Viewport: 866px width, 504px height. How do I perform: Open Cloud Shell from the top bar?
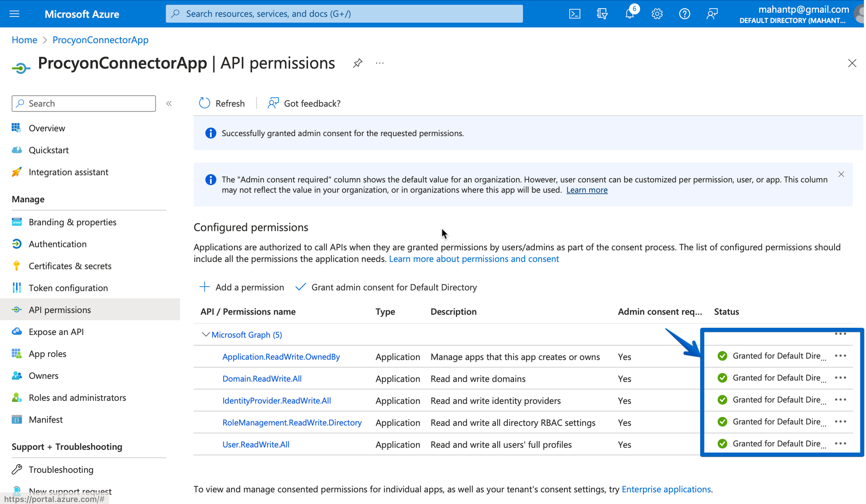click(x=574, y=14)
